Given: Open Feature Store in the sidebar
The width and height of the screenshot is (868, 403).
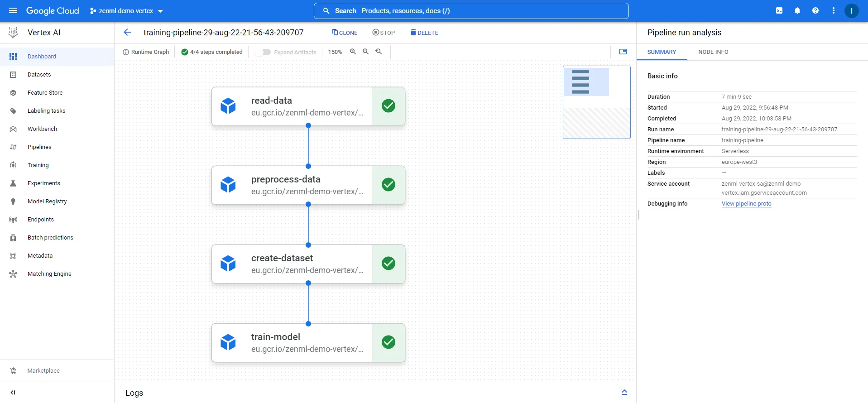Looking at the screenshot, I should pyautogui.click(x=57, y=93).
